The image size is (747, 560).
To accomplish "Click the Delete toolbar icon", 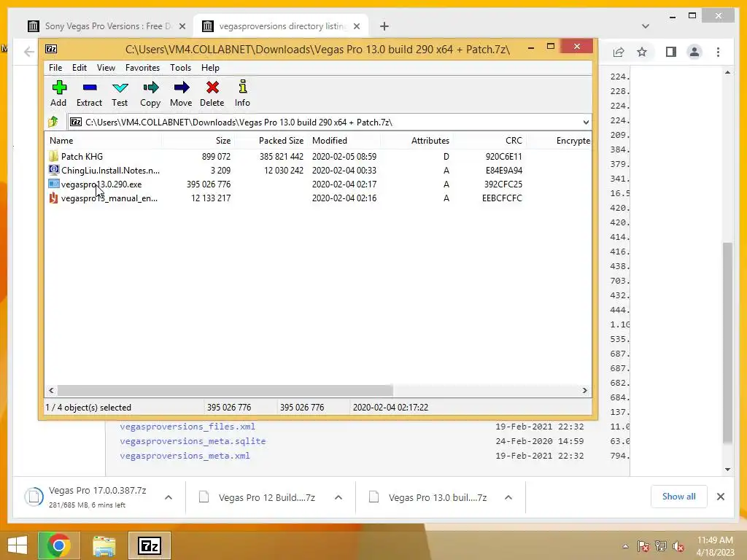I will pos(212,87).
